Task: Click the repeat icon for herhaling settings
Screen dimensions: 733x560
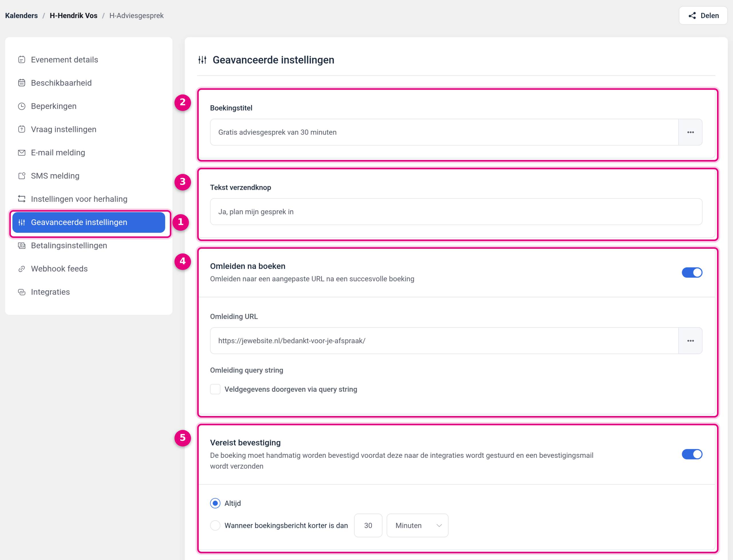Action: (22, 199)
